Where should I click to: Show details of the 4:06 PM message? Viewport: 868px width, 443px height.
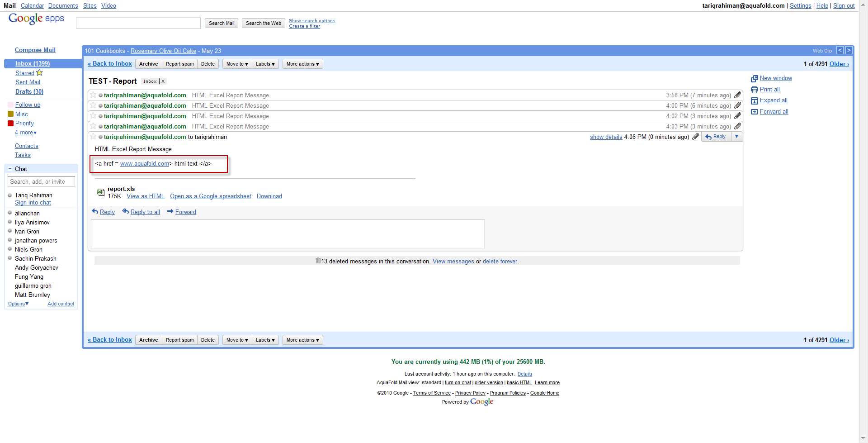(x=606, y=137)
